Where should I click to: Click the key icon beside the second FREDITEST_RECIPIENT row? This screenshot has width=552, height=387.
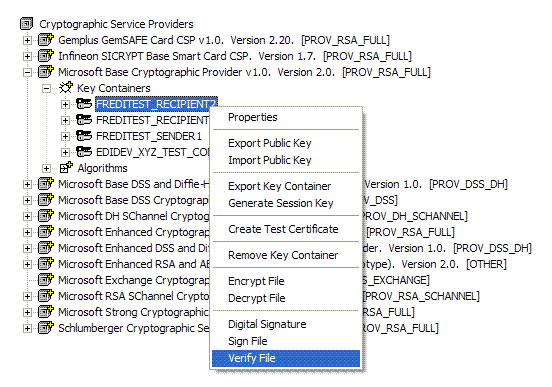84,120
